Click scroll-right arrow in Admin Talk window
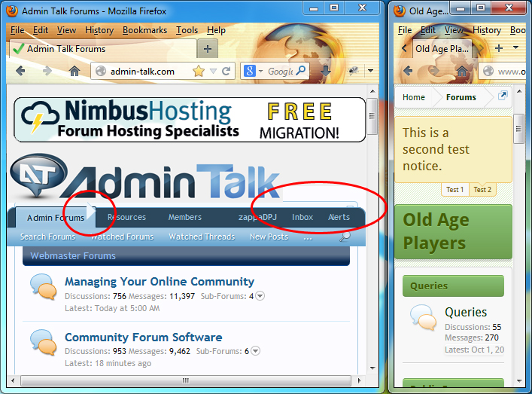 (x=359, y=380)
